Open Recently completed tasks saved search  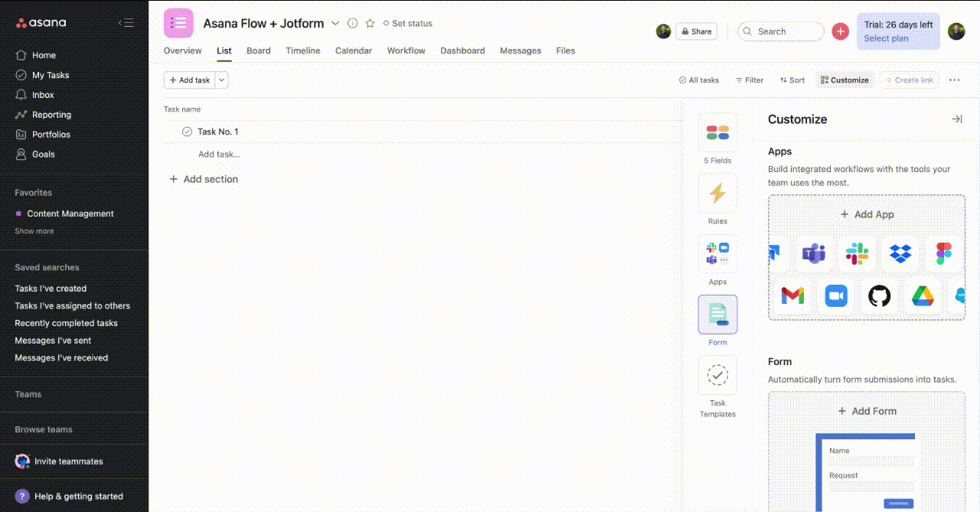point(66,323)
